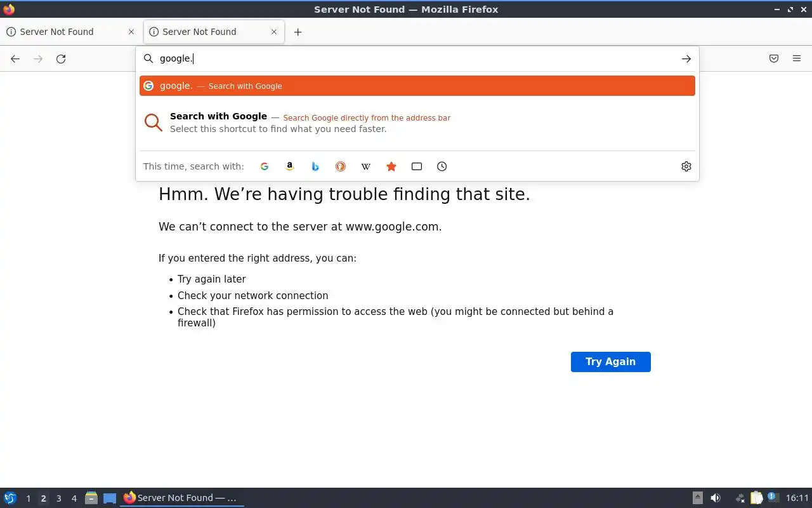This screenshot has height=508, width=812.
Task: Open the Firefox application menu
Action: pyautogui.click(x=797, y=58)
